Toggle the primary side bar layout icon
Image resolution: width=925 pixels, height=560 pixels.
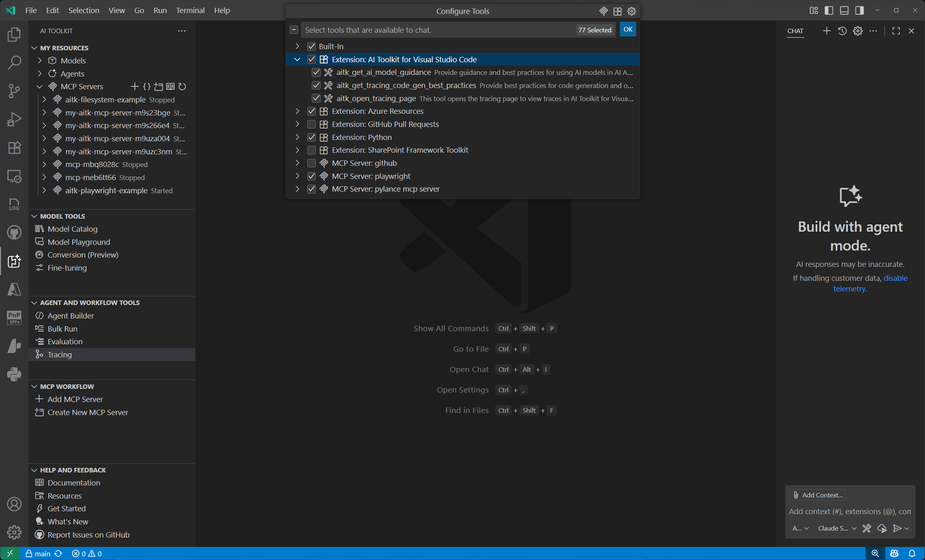point(829,10)
